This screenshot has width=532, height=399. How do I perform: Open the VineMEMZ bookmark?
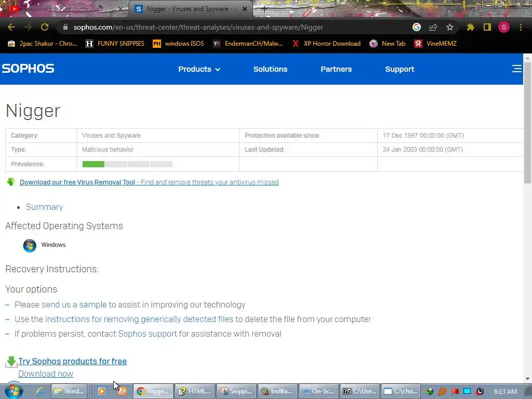(x=435, y=44)
